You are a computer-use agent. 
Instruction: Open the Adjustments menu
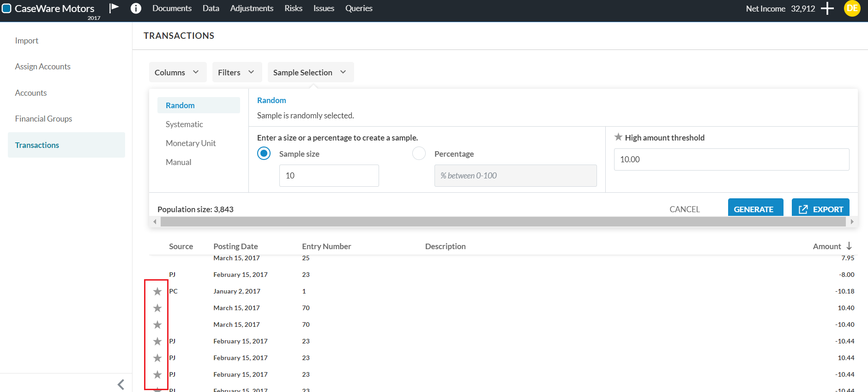[x=252, y=8]
